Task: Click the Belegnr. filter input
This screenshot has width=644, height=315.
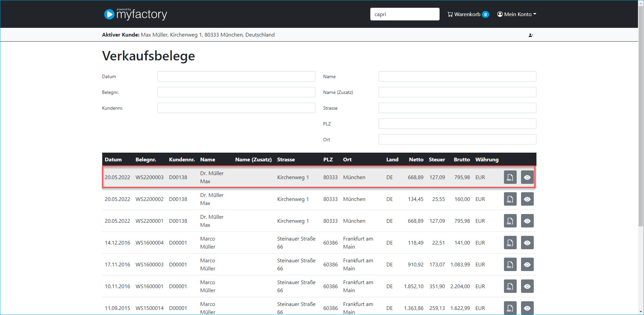Action: pyautogui.click(x=236, y=92)
